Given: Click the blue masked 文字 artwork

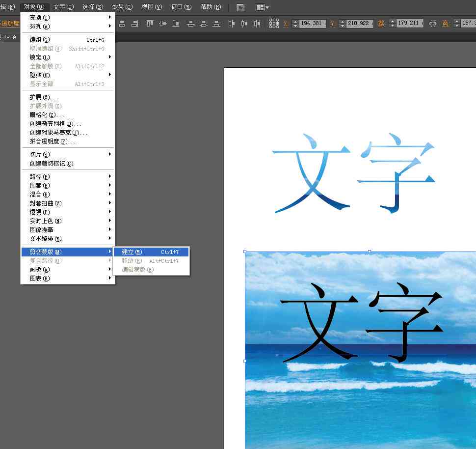Looking at the screenshot, I should (x=354, y=173).
